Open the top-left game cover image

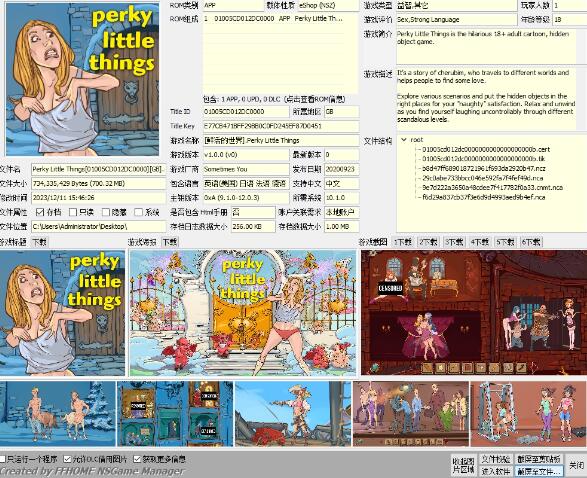coord(82,79)
